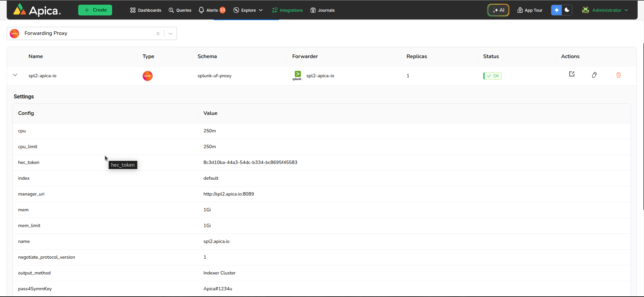Image resolution: width=644 pixels, height=297 pixels.
Task: Click the Splunk type icon in row
Action: [x=148, y=76]
